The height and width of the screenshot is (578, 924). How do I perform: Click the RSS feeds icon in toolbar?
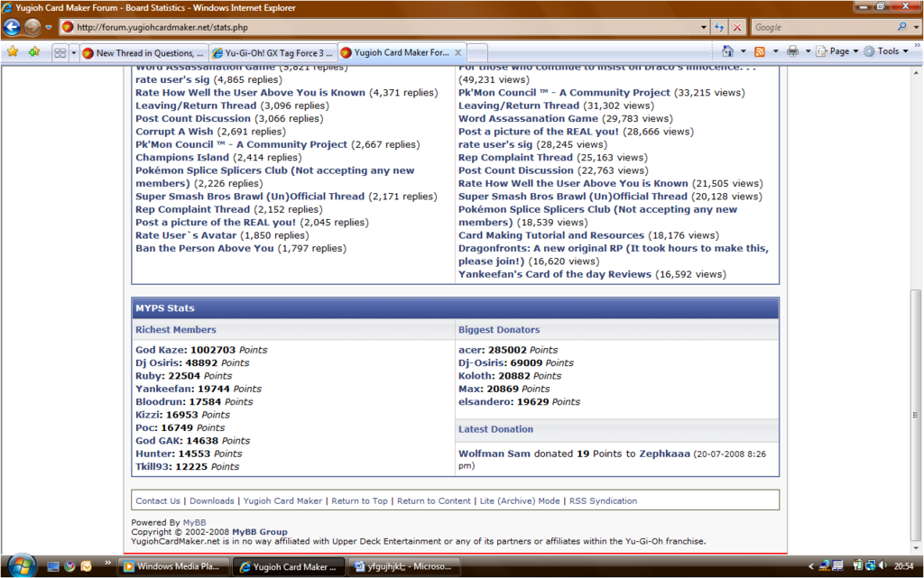coord(760,51)
